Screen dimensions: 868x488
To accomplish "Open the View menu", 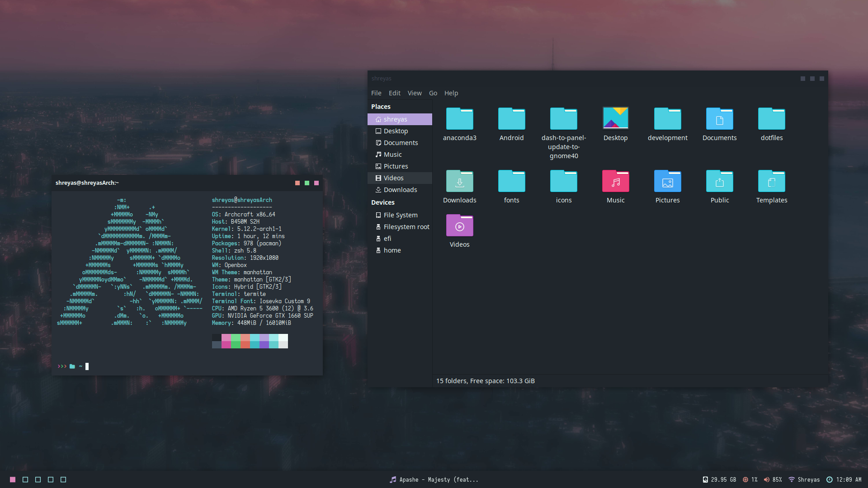I will click(x=414, y=93).
